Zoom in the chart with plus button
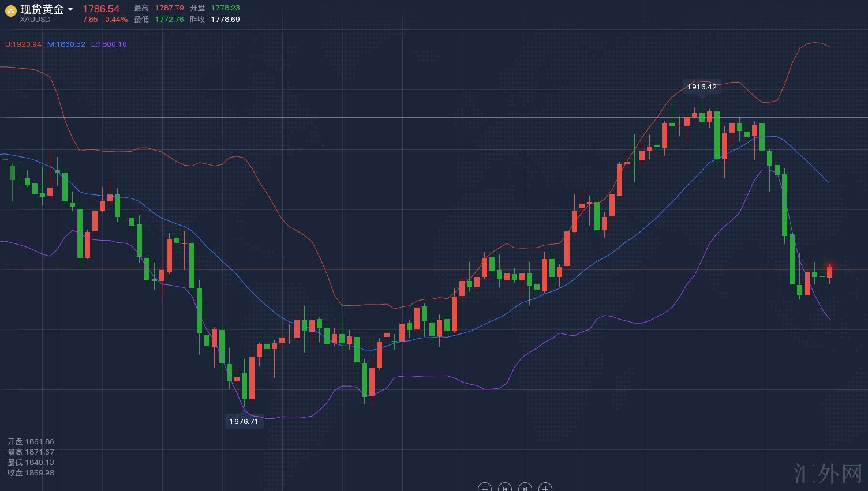 click(545, 488)
